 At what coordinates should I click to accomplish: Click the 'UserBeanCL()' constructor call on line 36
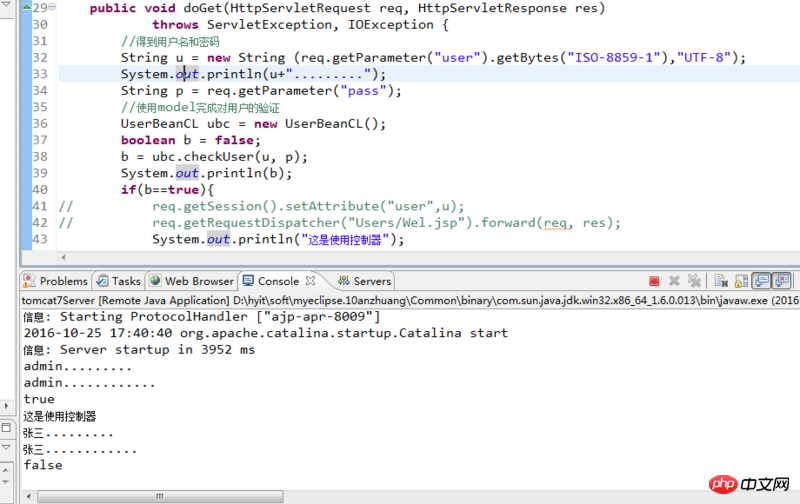point(331,123)
